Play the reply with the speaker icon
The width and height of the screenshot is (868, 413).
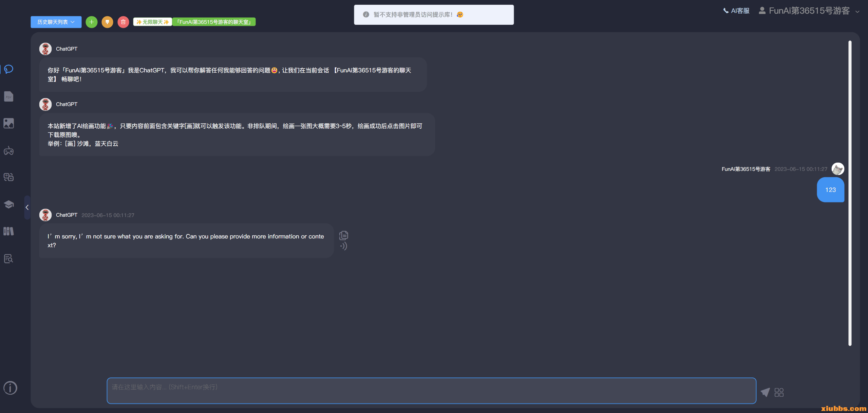pos(343,246)
